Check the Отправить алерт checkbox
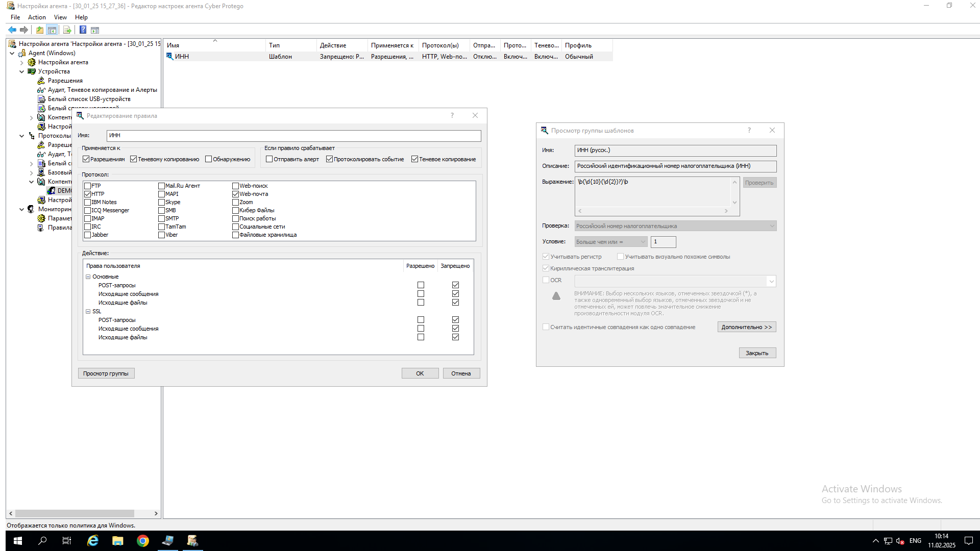 tap(269, 159)
